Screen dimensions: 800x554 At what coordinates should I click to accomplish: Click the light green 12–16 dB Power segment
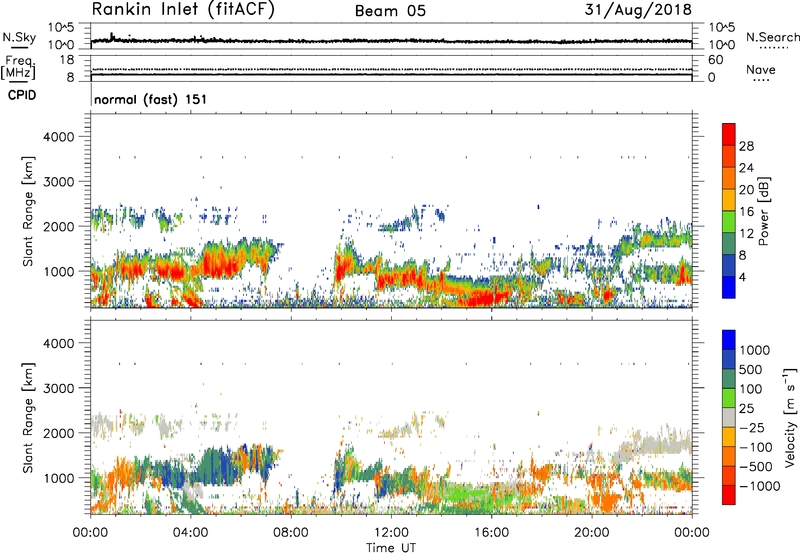(x=729, y=222)
